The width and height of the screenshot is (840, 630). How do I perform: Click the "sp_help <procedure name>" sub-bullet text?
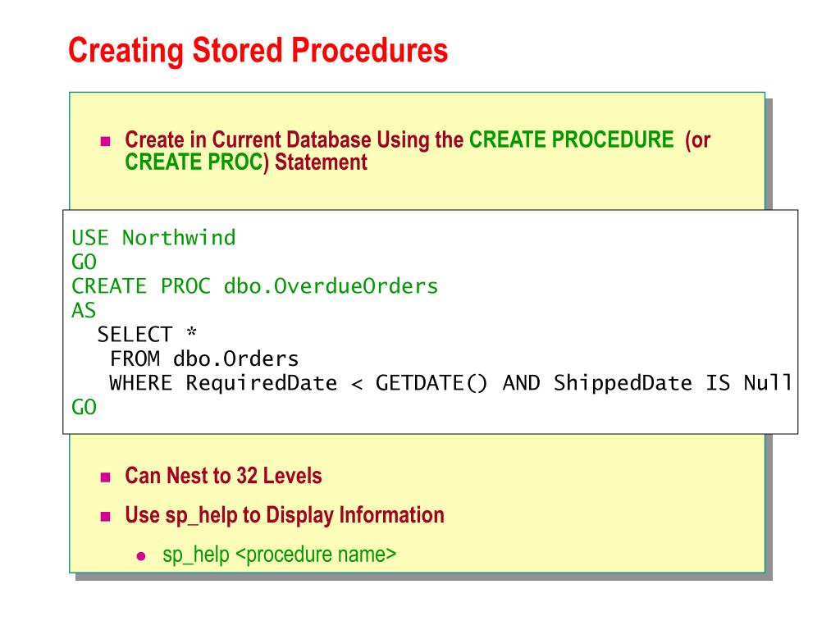coord(280,555)
